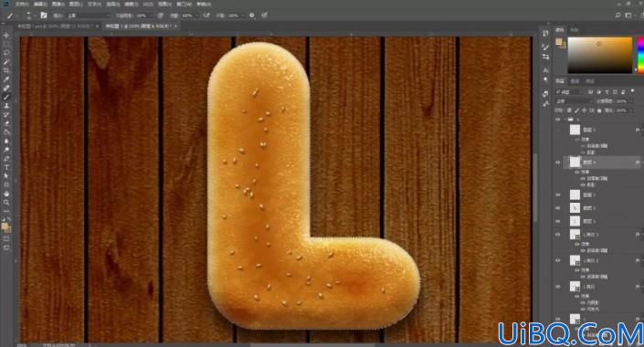Pick a color in the Color panel field
The width and height of the screenshot is (644, 347).
tap(599, 55)
